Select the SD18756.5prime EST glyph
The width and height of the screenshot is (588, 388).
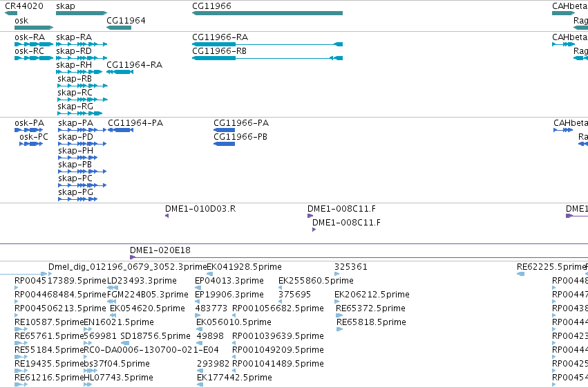(x=125, y=343)
